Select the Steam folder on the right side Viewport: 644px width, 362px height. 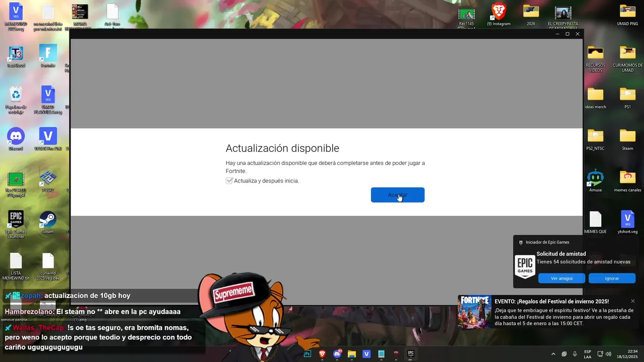click(627, 140)
